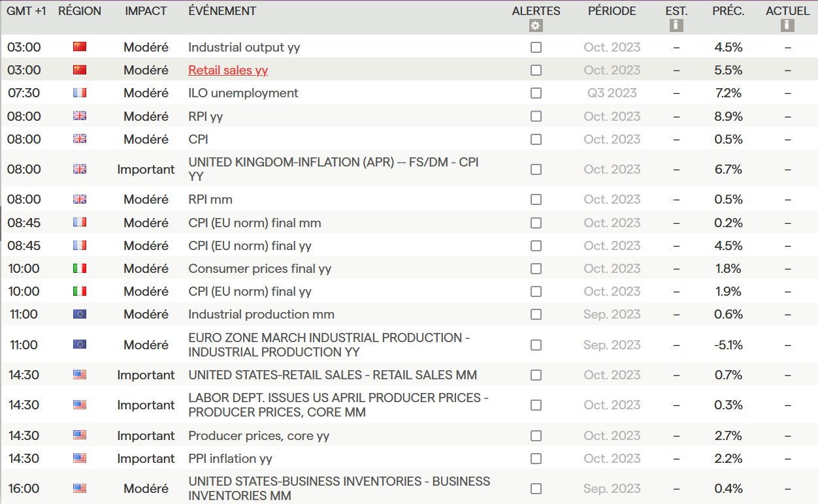Viewport: 818px width, 504px height.
Task: Toggle alert checkbox for Business Inventories MM
Action: pyautogui.click(x=536, y=488)
